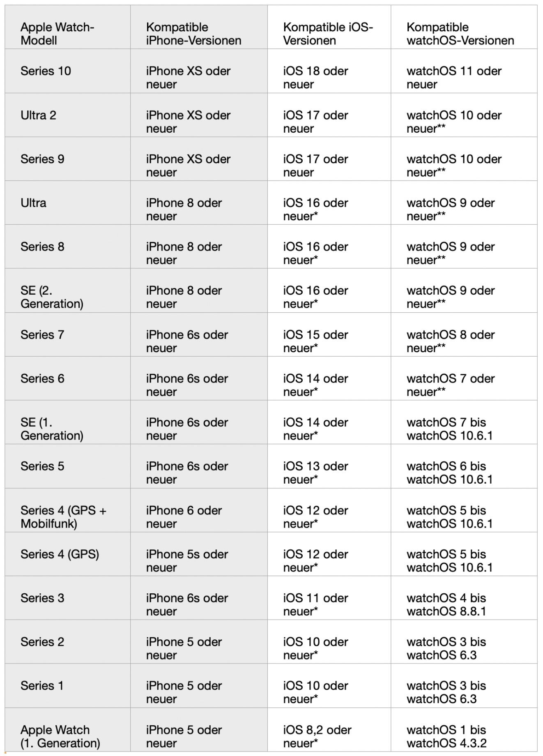
Task: Click the "SE (1. Generation)" model cell
Action: [x=52, y=429]
